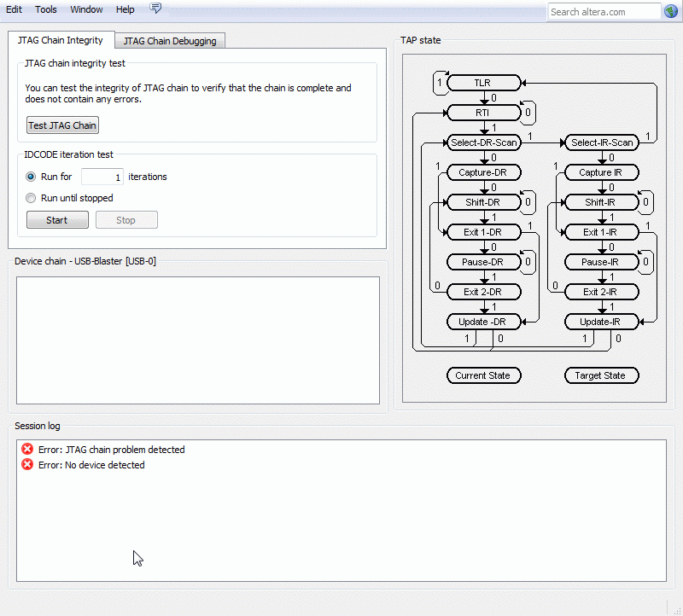Click the iterations count input field
The image size is (683, 616).
point(102,177)
